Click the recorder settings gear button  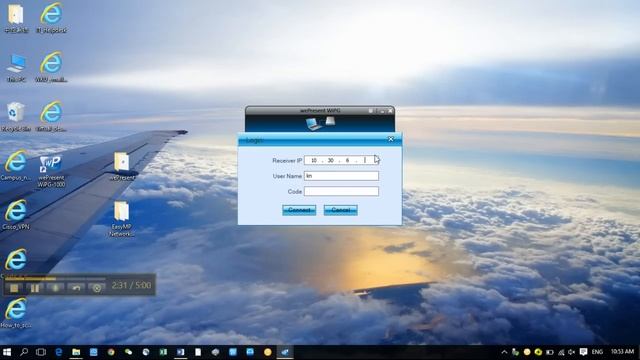[x=97, y=288]
